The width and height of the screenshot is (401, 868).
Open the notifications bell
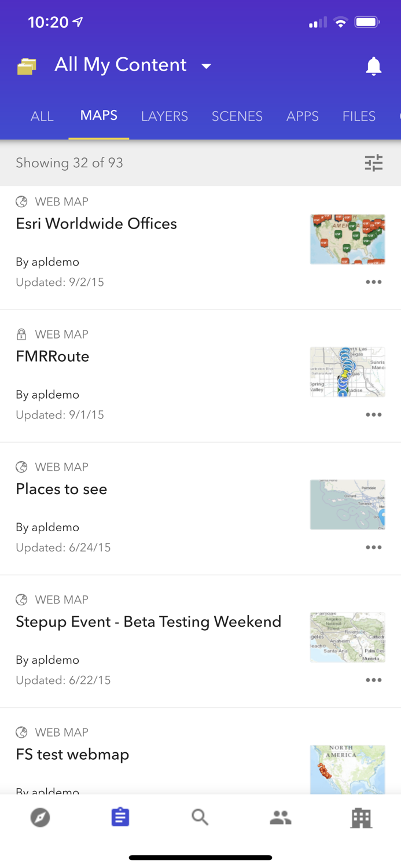pyautogui.click(x=374, y=66)
